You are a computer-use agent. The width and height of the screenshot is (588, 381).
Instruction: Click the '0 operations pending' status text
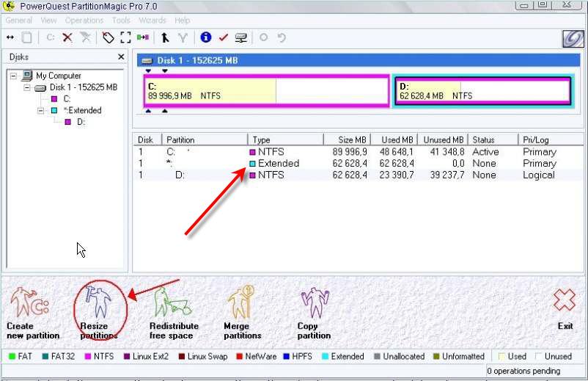[523, 371]
